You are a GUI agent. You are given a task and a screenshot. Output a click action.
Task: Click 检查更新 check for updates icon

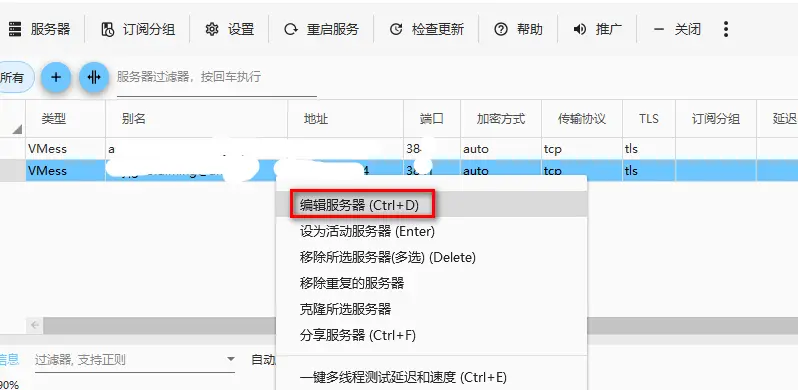pos(396,30)
